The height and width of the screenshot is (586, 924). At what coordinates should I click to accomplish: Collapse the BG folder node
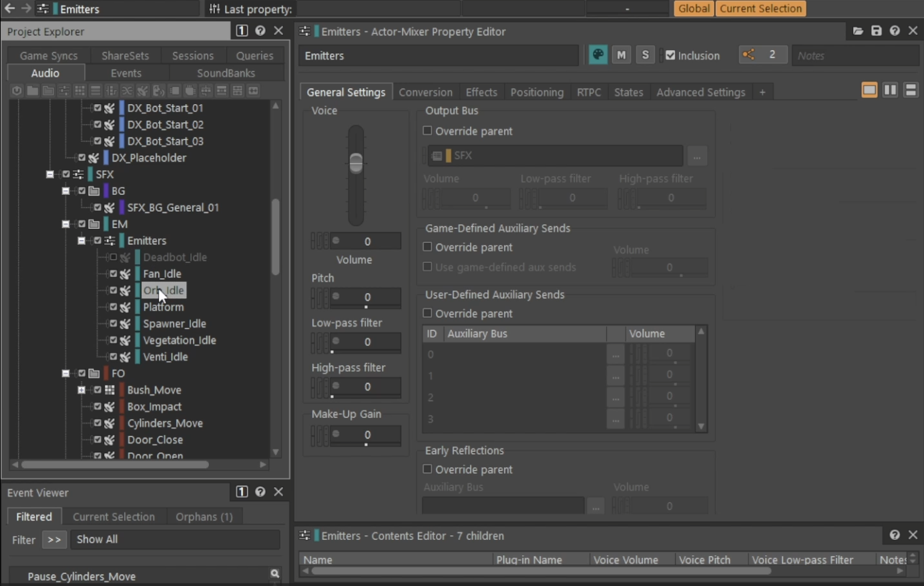[x=66, y=191]
